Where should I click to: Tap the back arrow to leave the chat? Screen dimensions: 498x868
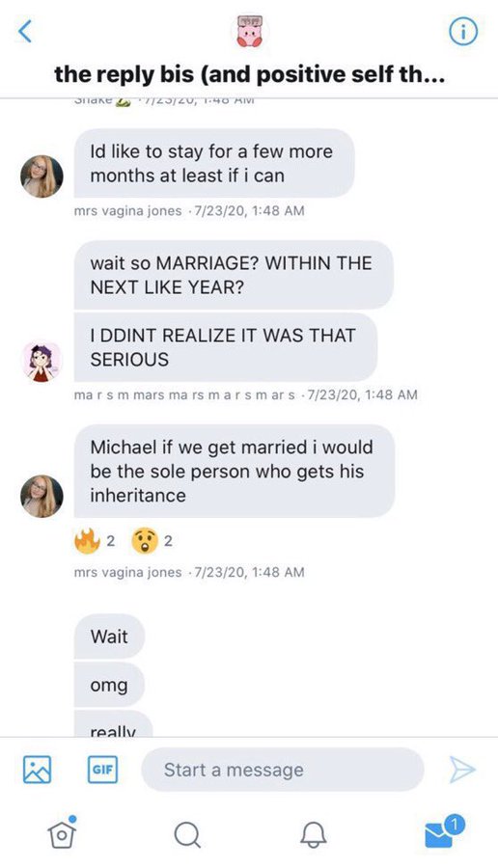(25, 31)
